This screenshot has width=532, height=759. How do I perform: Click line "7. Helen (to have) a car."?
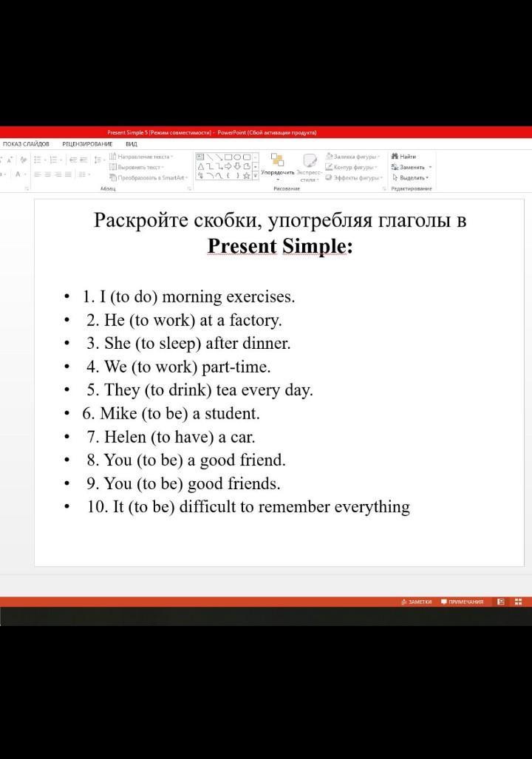pos(171,437)
